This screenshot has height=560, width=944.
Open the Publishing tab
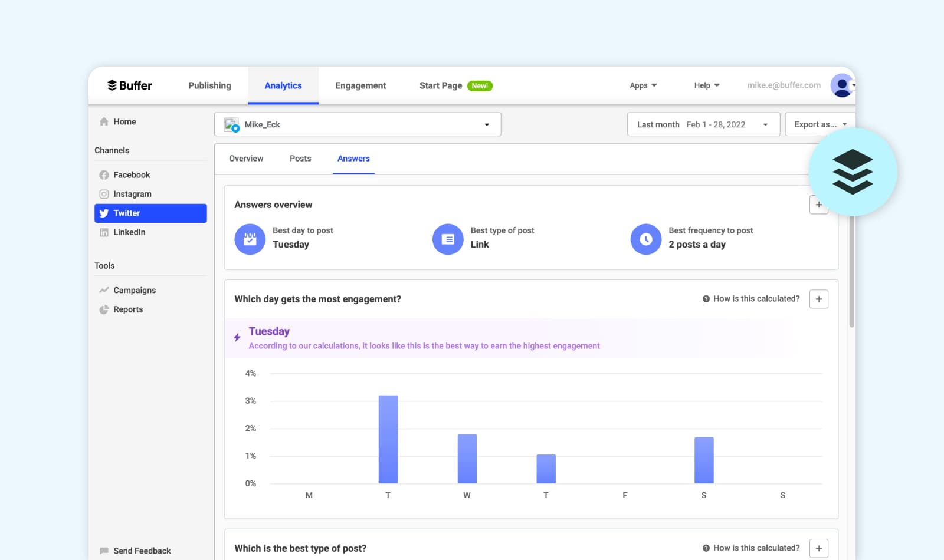click(x=209, y=85)
